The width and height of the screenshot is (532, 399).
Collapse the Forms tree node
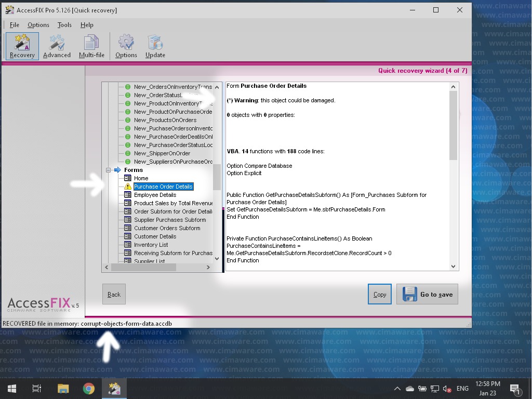(109, 170)
